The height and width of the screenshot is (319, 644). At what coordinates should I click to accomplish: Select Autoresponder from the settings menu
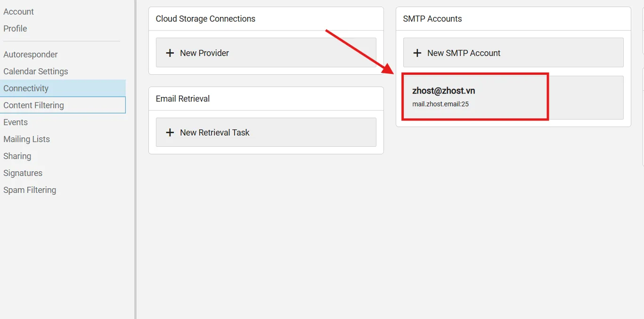click(x=31, y=55)
